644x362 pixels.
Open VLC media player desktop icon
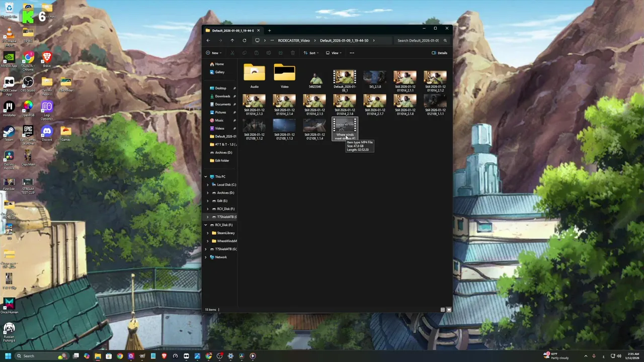pos(9,37)
